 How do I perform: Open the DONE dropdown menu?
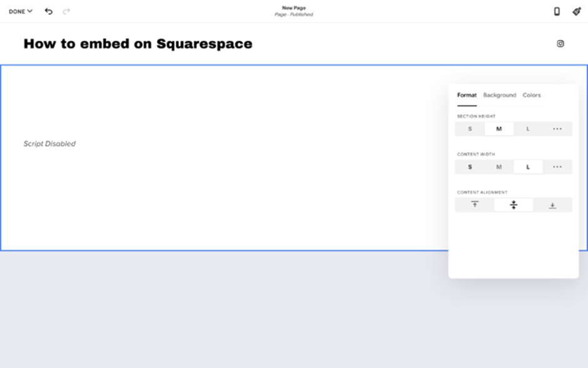point(21,12)
